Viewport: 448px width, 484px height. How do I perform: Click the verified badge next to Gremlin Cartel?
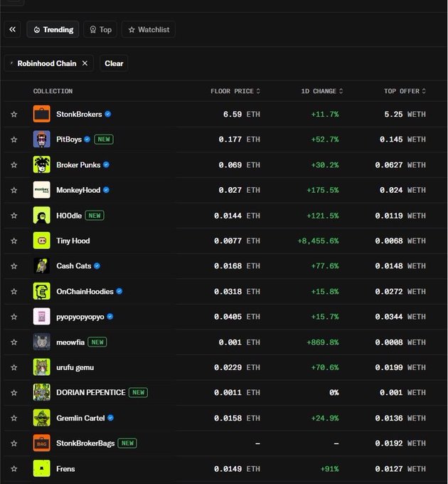(x=111, y=418)
